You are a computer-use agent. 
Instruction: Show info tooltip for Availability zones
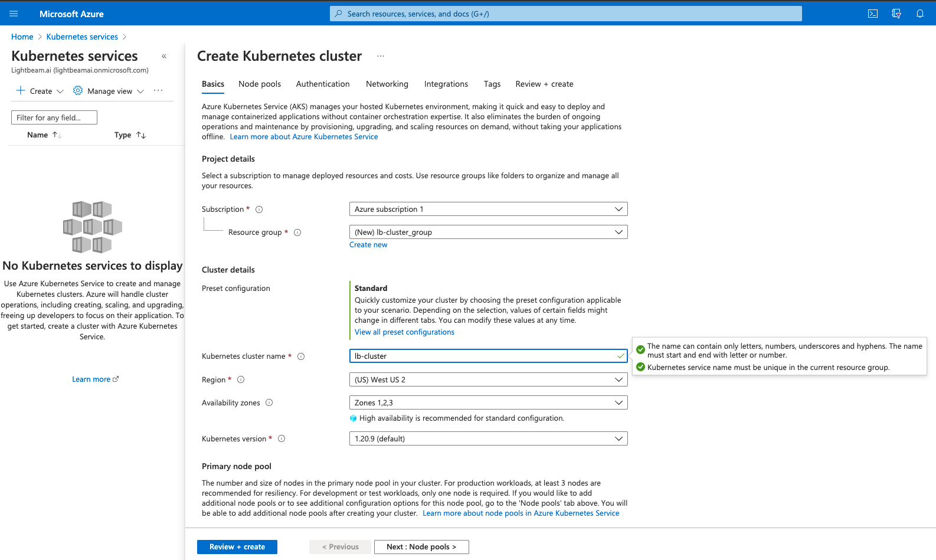pos(269,402)
